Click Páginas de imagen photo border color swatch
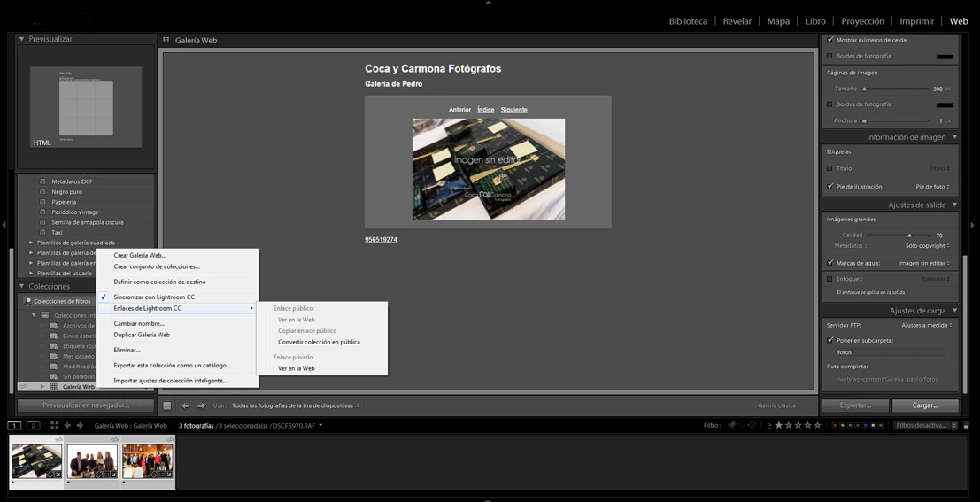 [x=945, y=105]
